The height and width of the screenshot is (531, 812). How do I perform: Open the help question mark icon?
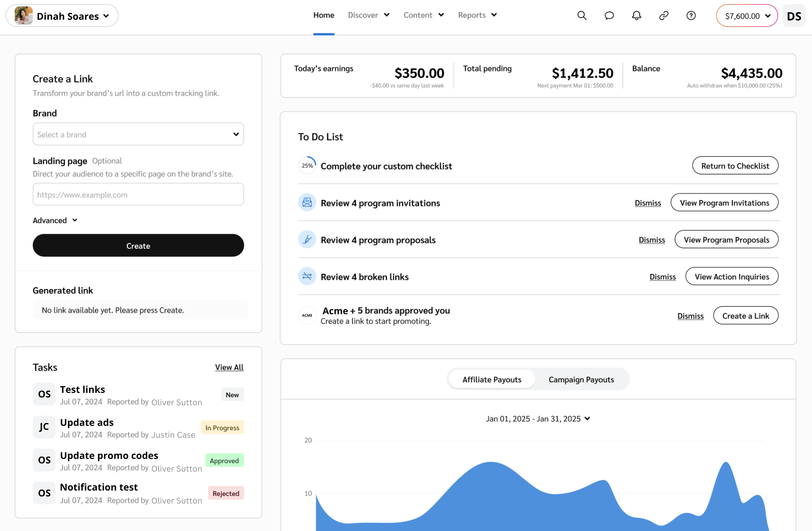pyautogui.click(x=691, y=15)
